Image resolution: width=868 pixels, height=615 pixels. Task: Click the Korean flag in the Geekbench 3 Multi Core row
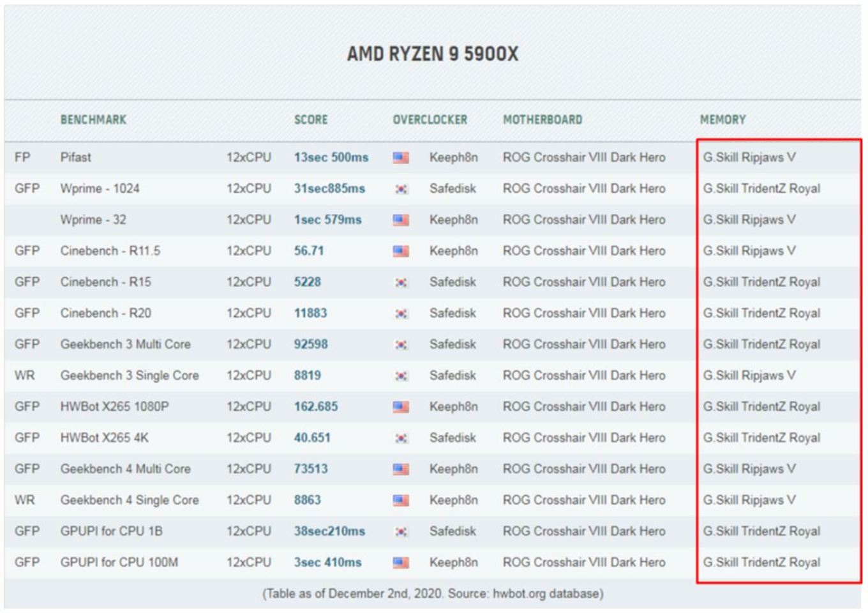click(401, 345)
